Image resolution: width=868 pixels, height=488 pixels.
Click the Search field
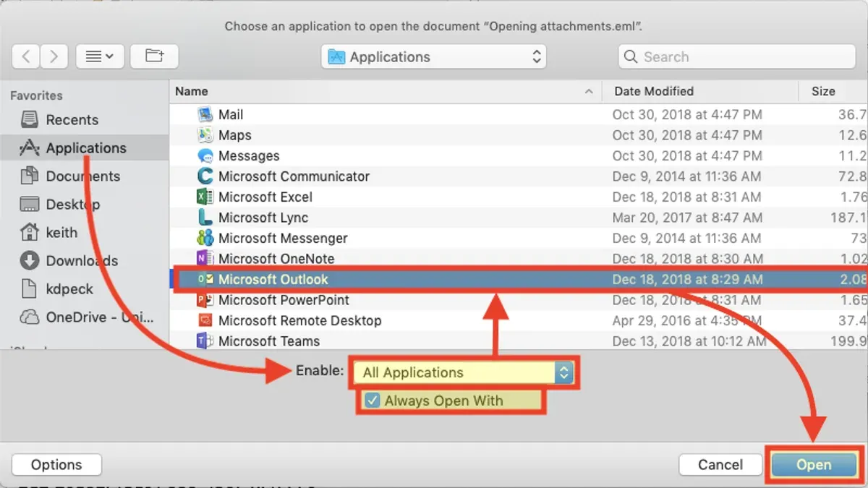click(739, 56)
